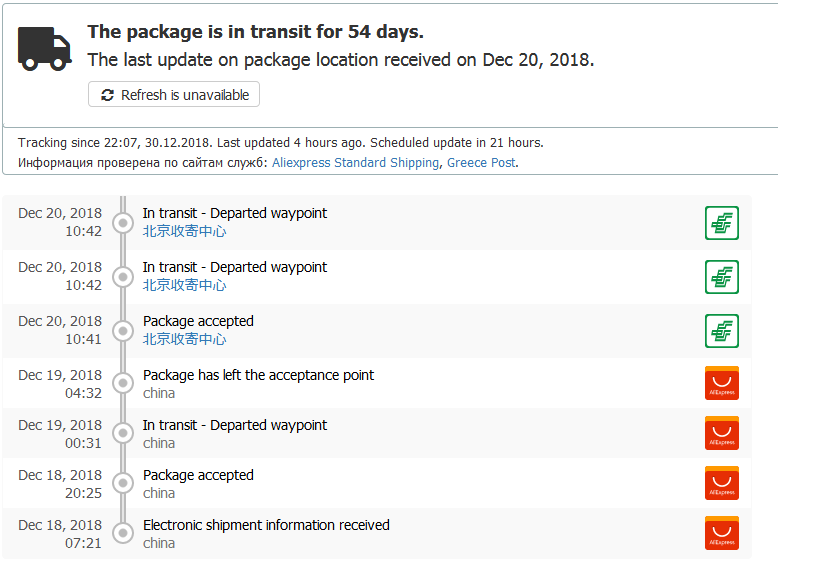Click AliExpress icon for Dec 18 20:25 event
The image size is (819, 569).
[x=721, y=483]
